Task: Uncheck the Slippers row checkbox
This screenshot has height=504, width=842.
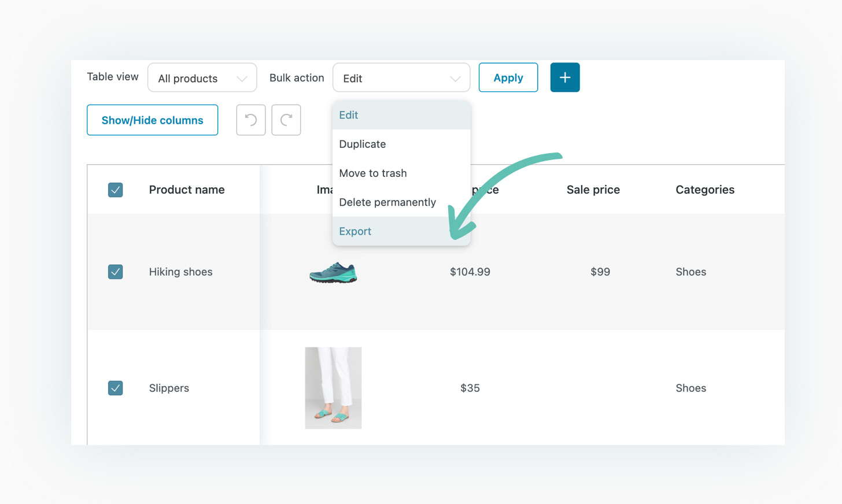Action: point(116,388)
